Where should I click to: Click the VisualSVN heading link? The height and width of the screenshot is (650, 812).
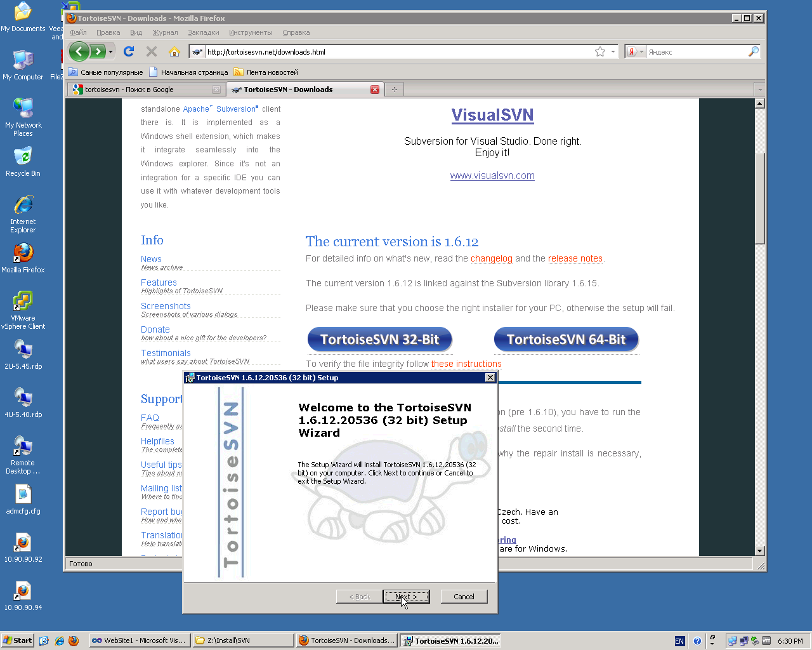coord(492,115)
